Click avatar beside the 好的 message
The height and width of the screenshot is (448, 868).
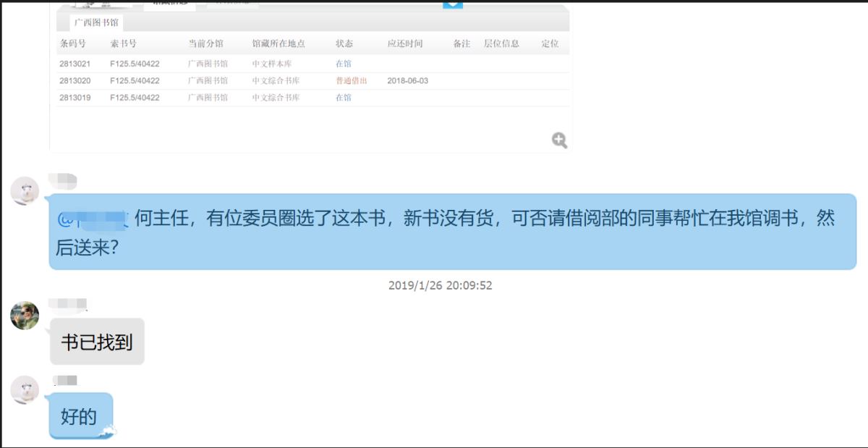coord(25,390)
